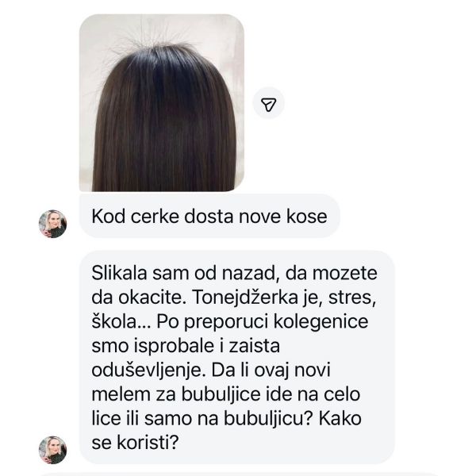The height and width of the screenshot is (476, 476).
Task: Click the word 'Tonejdžerka' in the message
Action: [x=245, y=297]
